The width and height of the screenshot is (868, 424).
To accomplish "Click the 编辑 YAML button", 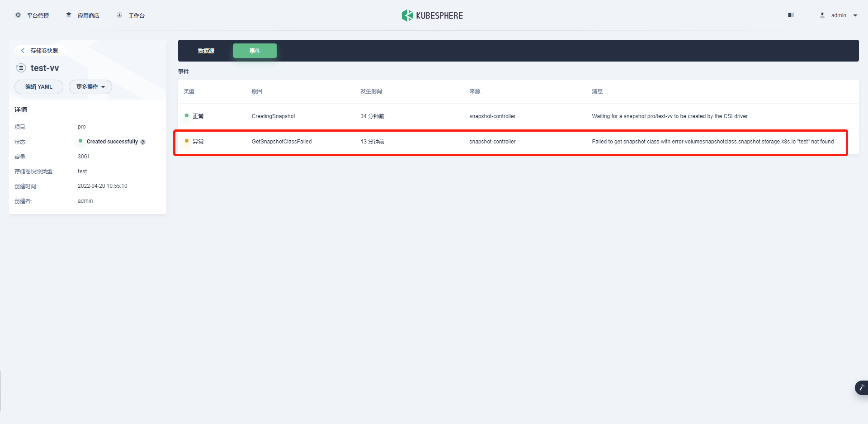I will 38,86.
